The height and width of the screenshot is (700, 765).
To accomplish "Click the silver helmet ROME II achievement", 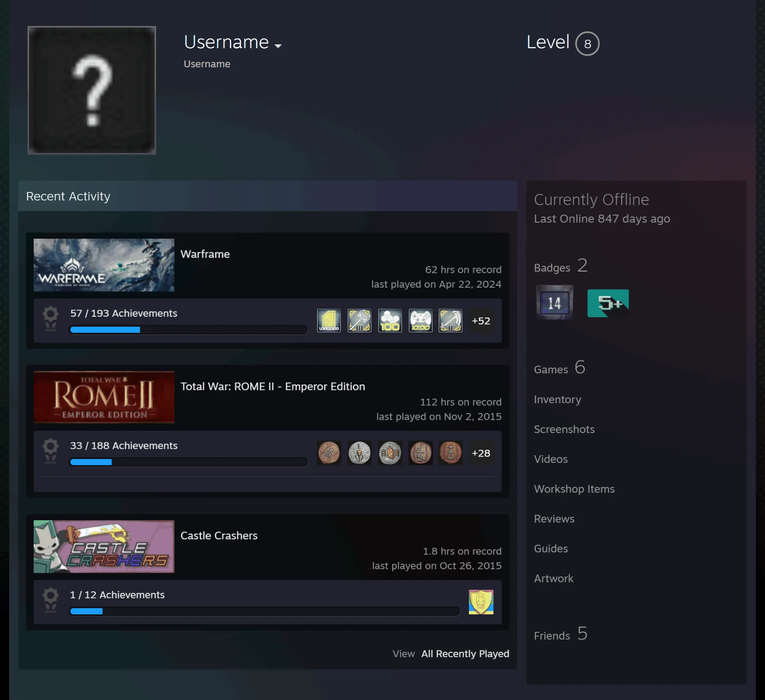I will click(359, 453).
